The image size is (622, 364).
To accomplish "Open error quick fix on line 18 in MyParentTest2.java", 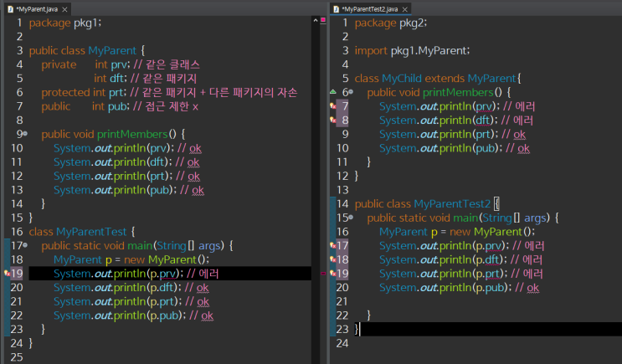I will tap(333, 259).
